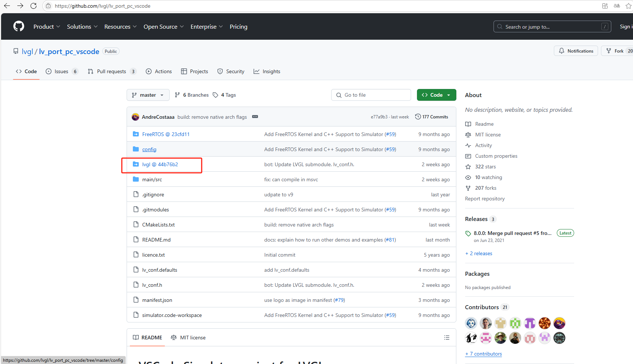Click Report repository link

coord(485,199)
